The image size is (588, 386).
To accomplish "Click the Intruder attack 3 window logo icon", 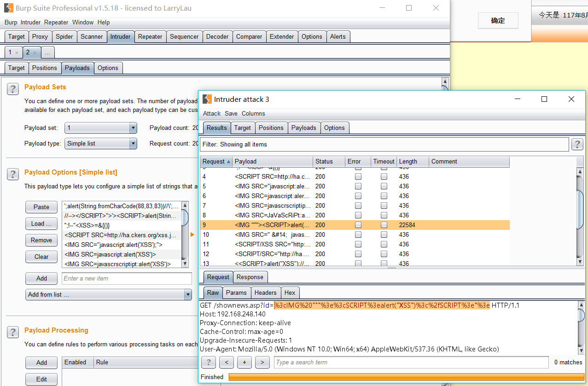I will [207, 99].
